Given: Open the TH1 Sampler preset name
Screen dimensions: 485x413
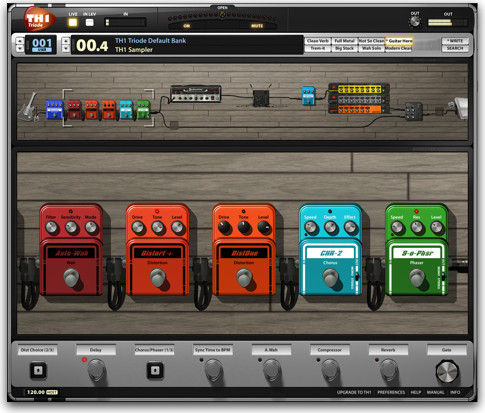Looking at the screenshot, I should click(134, 50).
